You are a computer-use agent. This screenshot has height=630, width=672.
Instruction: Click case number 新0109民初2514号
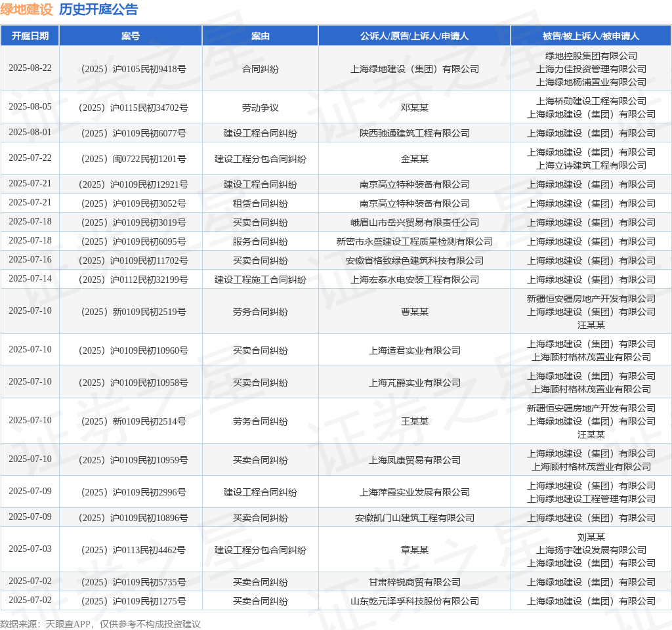[x=133, y=421]
